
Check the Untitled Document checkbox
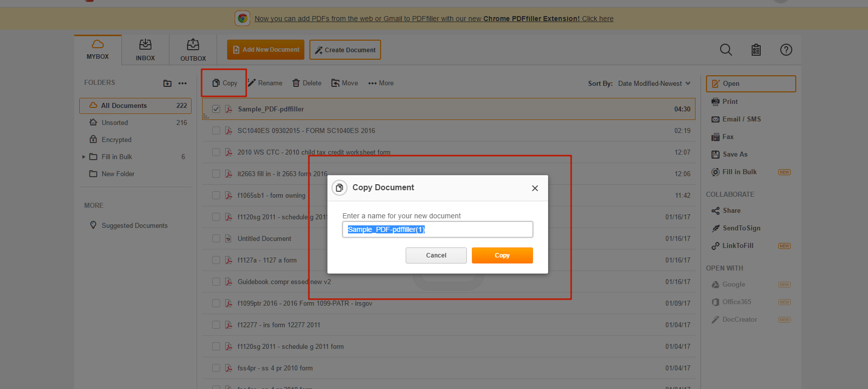click(x=216, y=238)
